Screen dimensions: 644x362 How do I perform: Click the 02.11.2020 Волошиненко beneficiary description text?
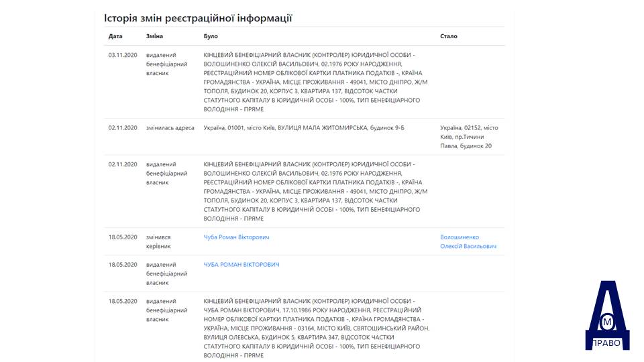coord(315,191)
